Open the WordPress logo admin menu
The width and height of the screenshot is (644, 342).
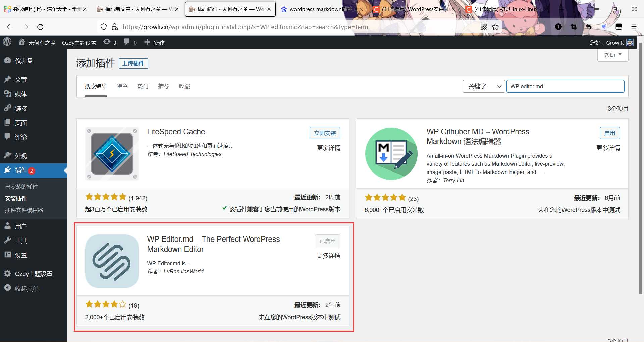(7, 42)
